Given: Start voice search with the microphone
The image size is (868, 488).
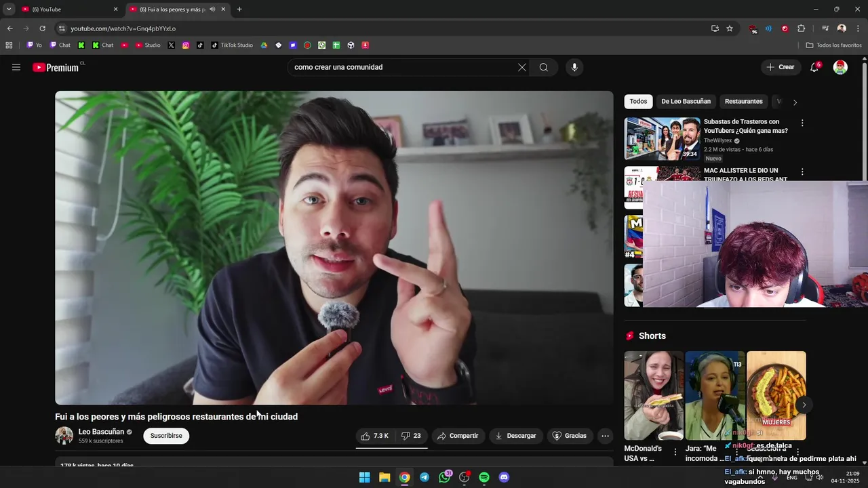Looking at the screenshot, I should (574, 67).
